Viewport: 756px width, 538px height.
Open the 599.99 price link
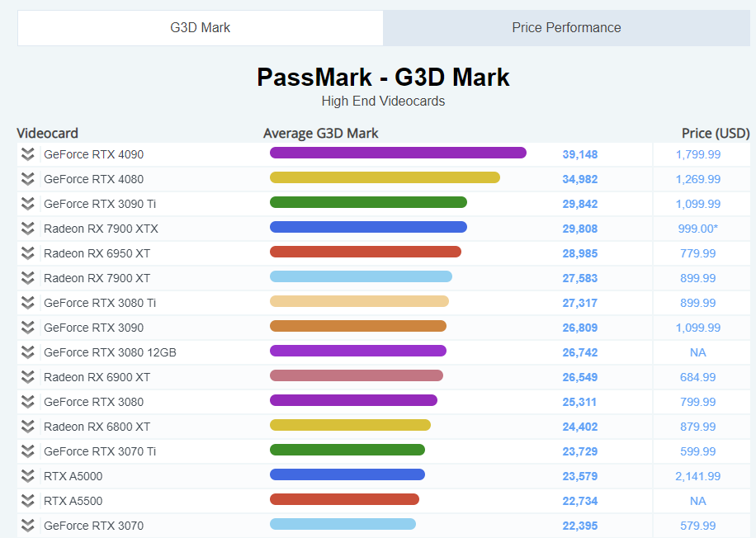(698, 451)
